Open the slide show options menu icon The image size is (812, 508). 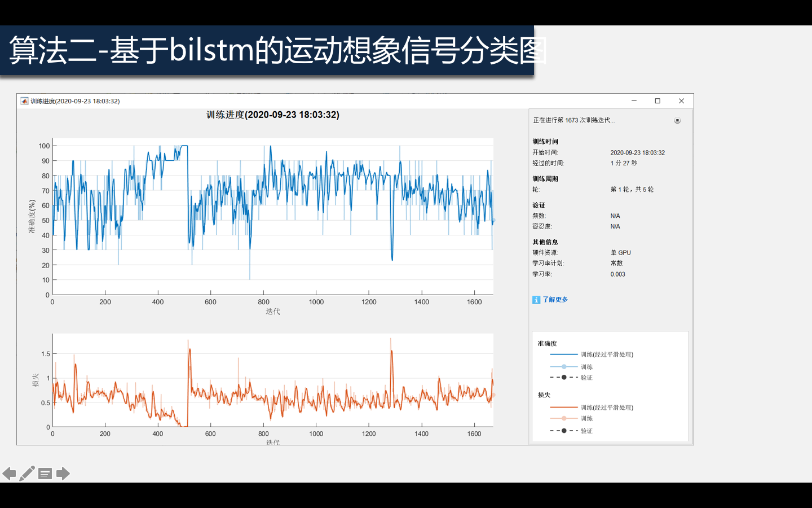(45, 474)
